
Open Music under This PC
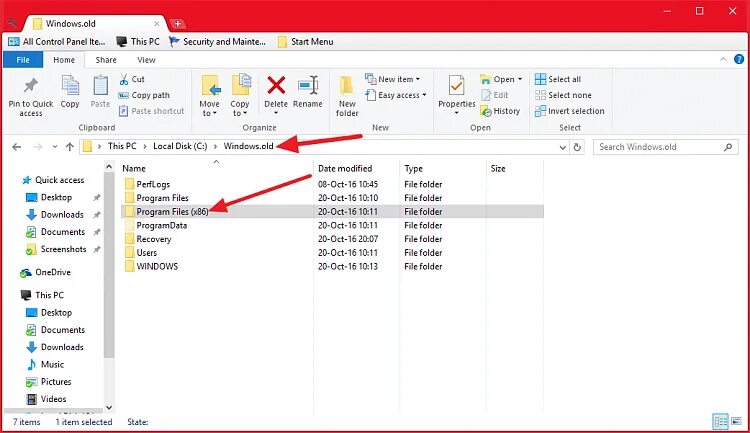[45, 365]
